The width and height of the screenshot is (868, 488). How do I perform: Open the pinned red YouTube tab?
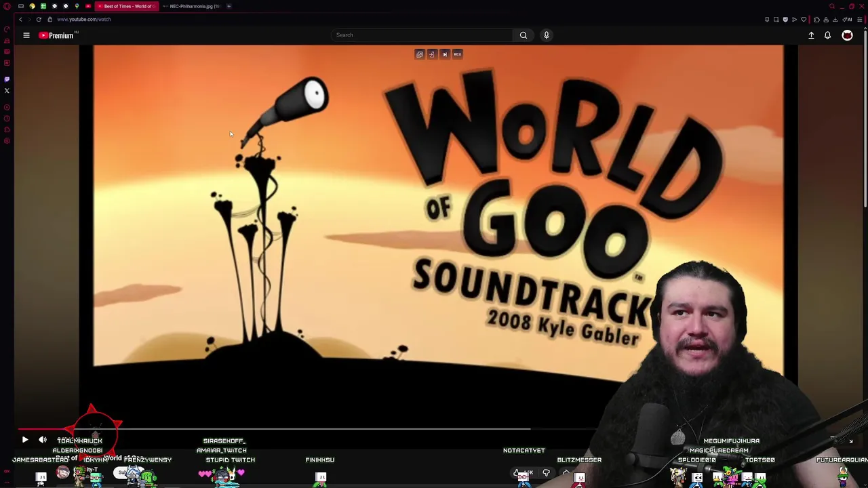pos(88,6)
